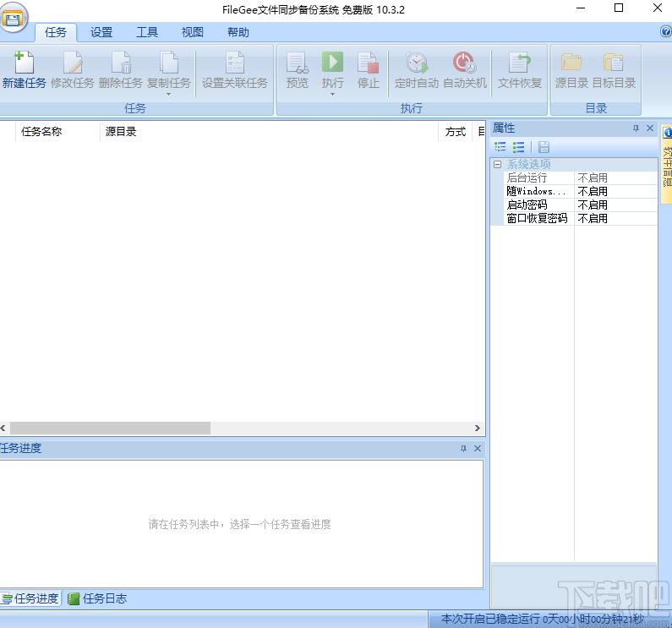Open the 工具 ribbon tab
Screen dimensions: 672x628
click(147, 32)
